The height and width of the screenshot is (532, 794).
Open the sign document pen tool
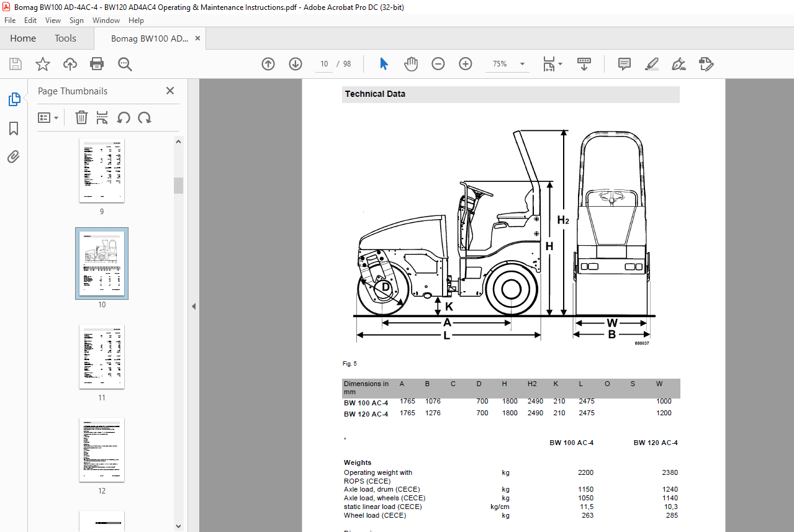pyautogui.click(x=679, y=64)
